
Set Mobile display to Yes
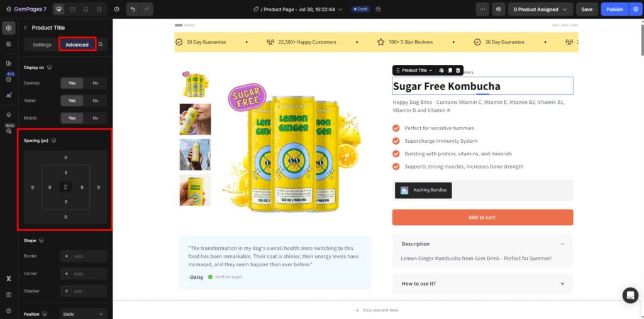coord(72,118)
